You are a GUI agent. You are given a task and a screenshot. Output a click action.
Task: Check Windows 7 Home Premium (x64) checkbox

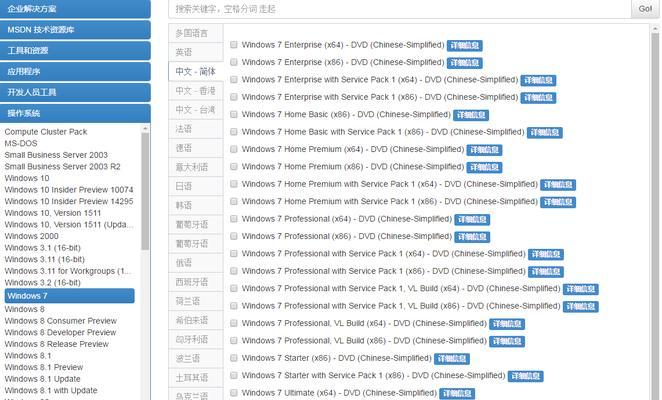click(x=233, y=149)
